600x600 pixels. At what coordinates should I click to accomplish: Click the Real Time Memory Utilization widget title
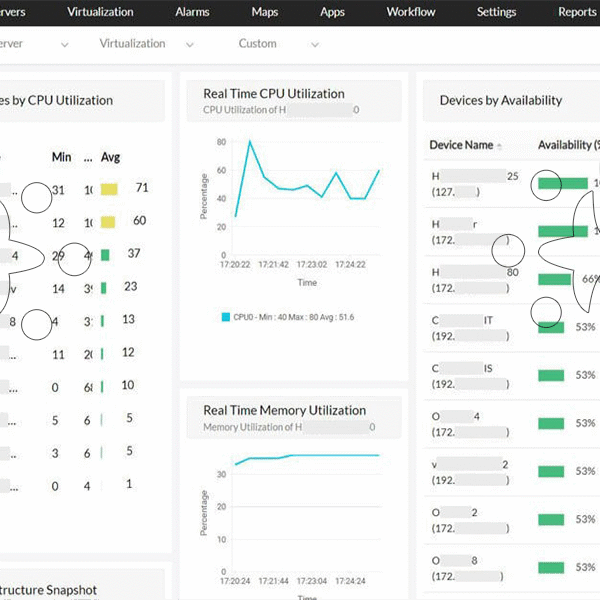(x=284, y=410)
